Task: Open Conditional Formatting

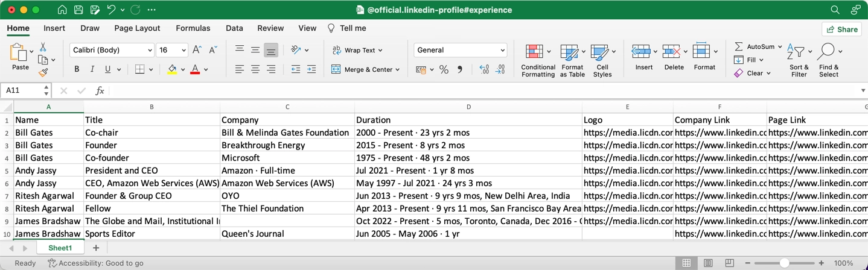Action: 538,60
